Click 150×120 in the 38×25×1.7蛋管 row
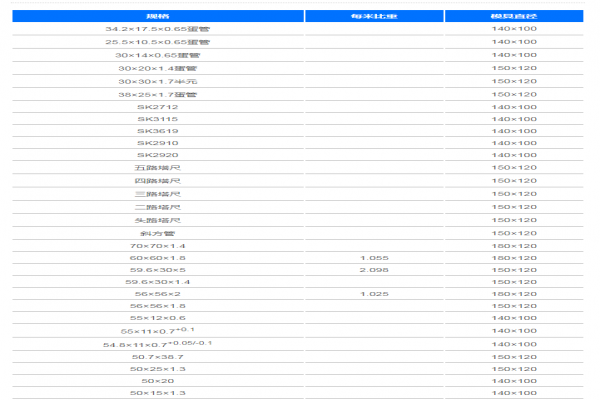 pos(514,94)
